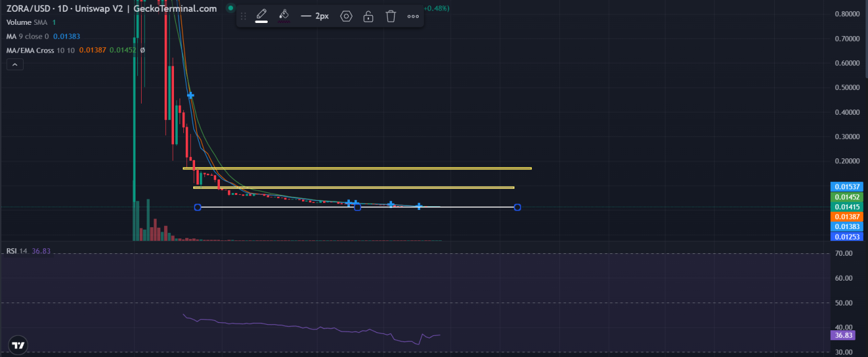Screen dimensions: 868x357
Task: Open drawing settings hexagon icon
Action: click(346, 16)
